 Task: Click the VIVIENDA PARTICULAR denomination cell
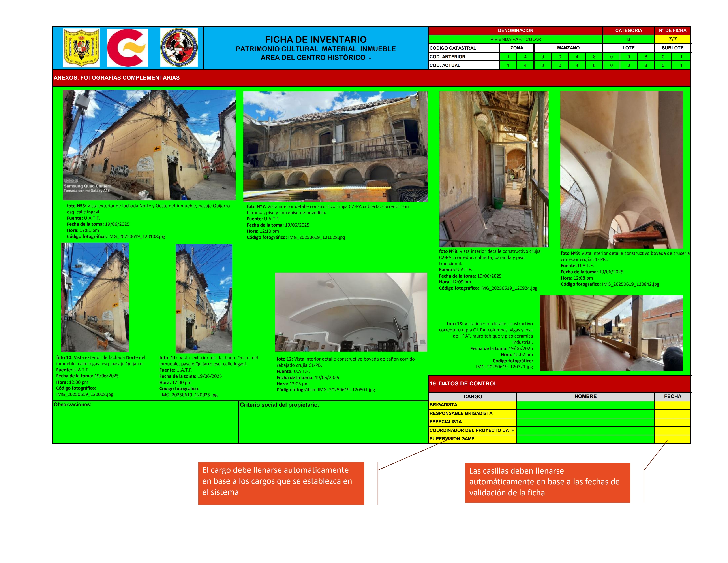(x=515, y=39)
